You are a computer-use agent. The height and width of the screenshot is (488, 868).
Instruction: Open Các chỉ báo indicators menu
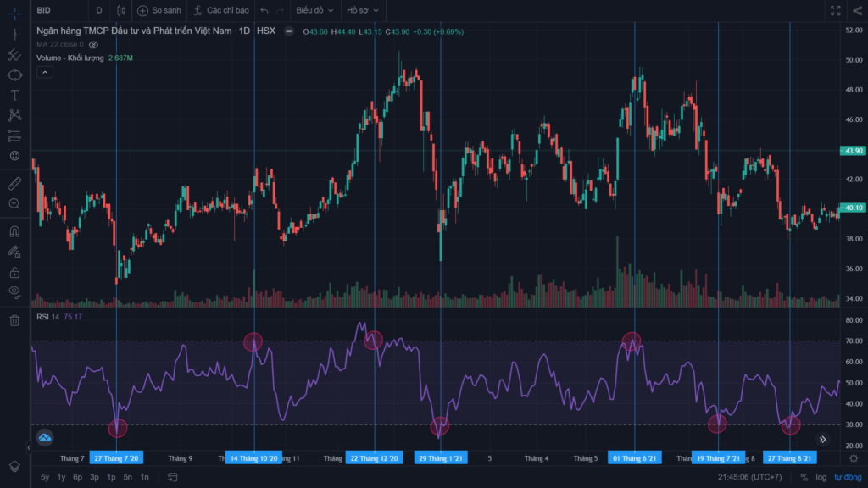[x=221, y=10]
